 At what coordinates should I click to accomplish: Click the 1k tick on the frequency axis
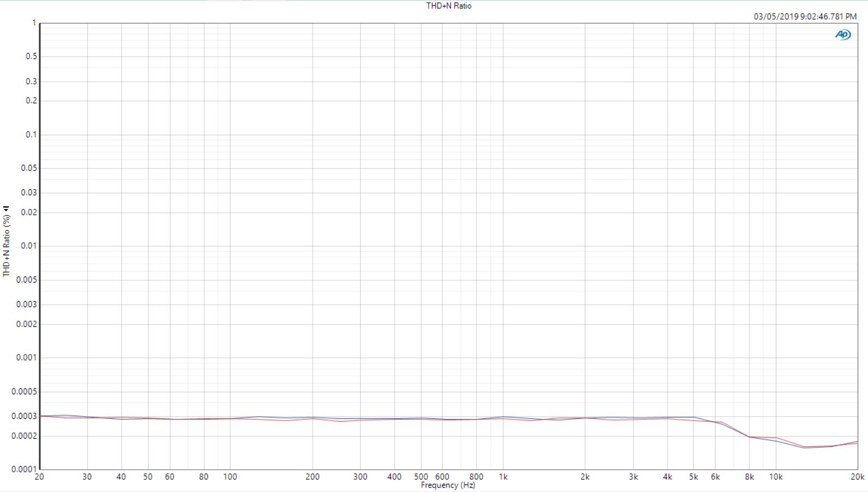(503, 477)
